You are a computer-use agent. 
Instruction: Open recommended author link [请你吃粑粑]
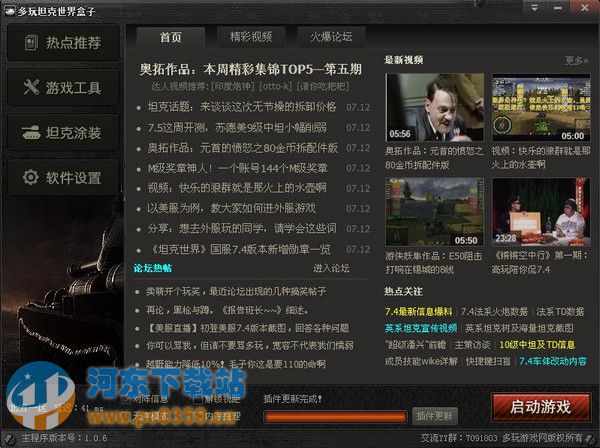(x=323, y=86)
